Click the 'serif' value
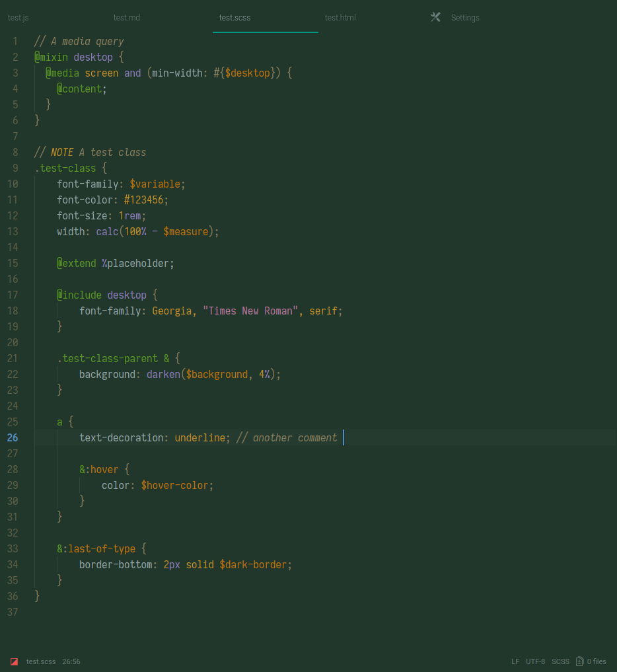 324,311
